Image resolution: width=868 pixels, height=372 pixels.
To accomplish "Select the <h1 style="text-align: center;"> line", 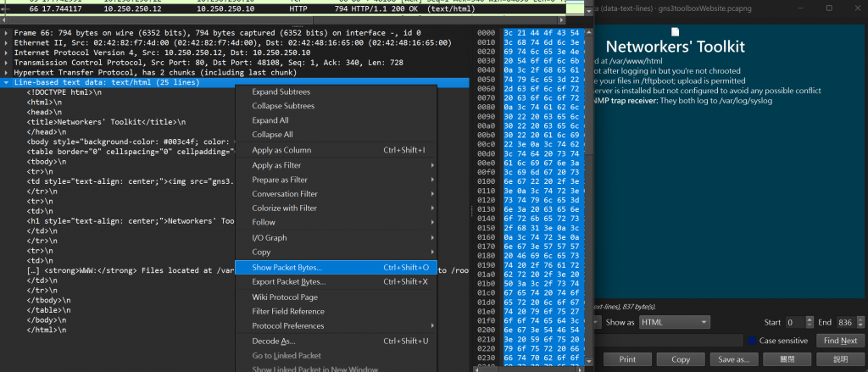I will click(x=131, y=221).
